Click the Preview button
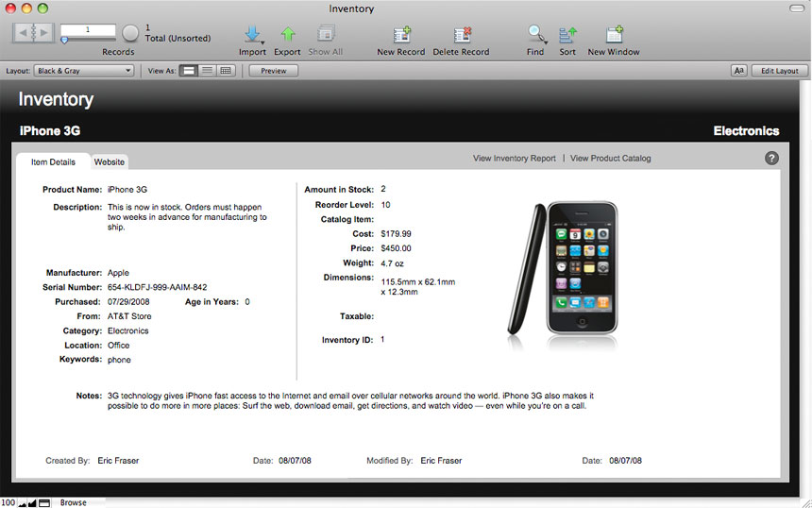The height and width of the screenshot is (508, 812). [274, 71]
